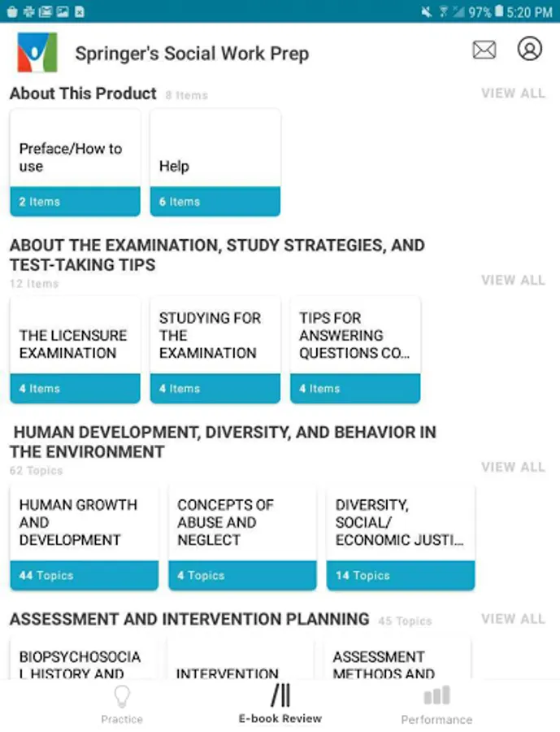Open the mail envelope icon
The height and width of the screenshot is (732, 560).
pos(484,50)
